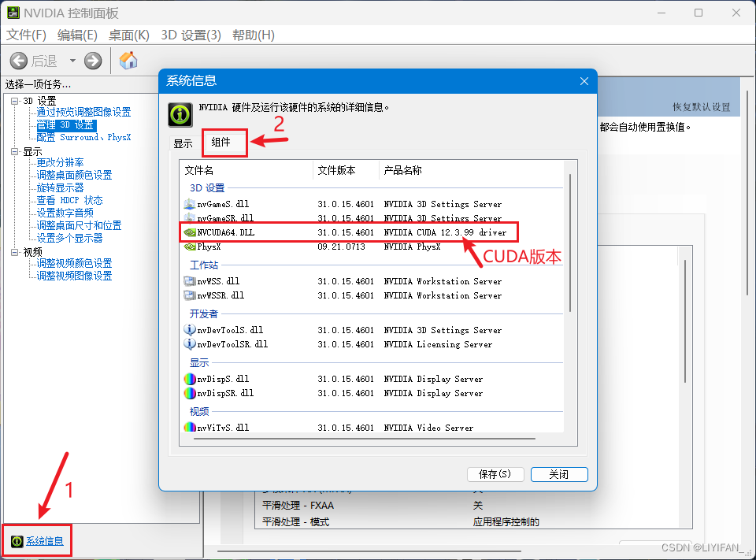Viewport: 756px width, 560px height.
Task: Click the 保存(S) button
Action: [495, 474]
